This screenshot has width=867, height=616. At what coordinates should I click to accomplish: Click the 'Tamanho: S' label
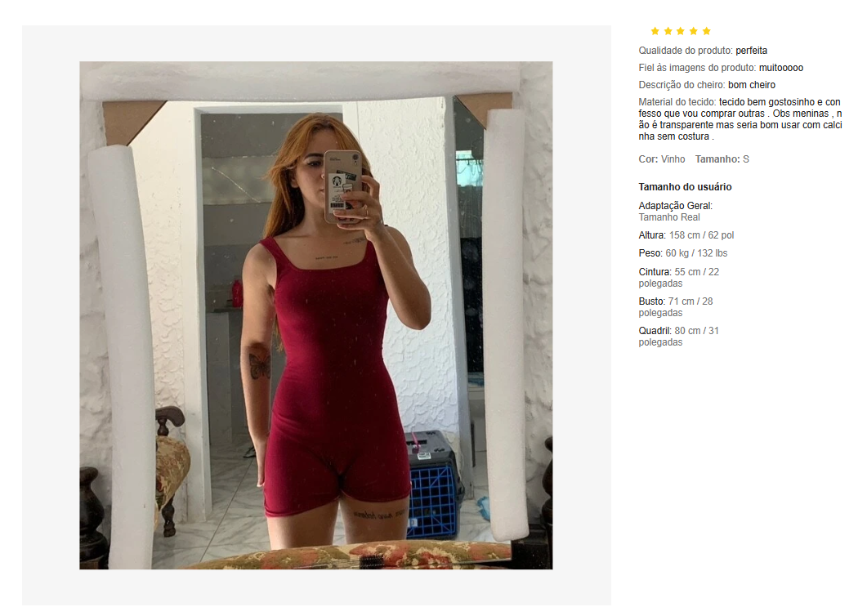pos(722,159)
